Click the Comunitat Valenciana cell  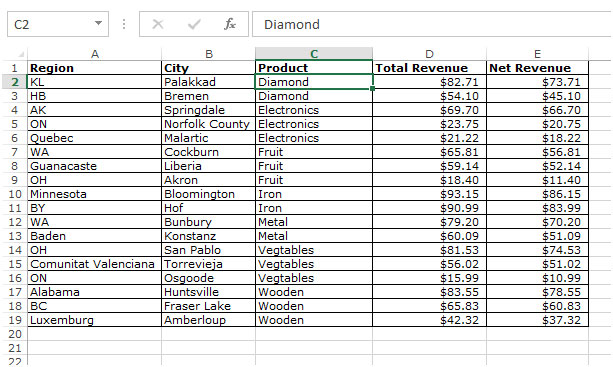click(x=95, y=264)
